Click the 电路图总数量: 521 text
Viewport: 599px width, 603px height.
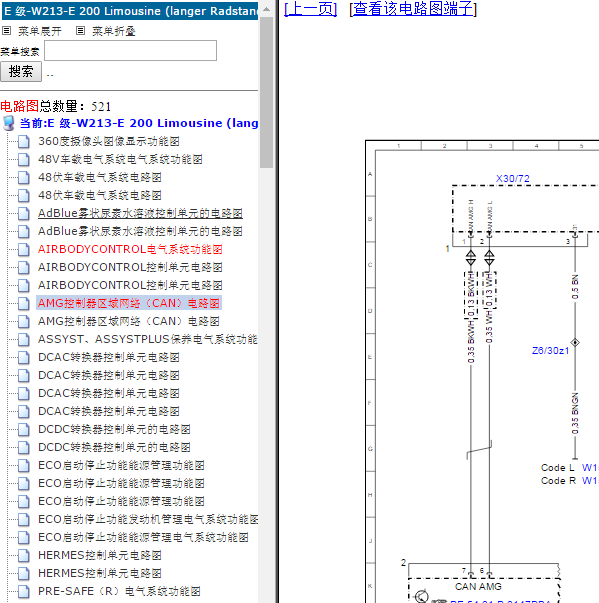(56, 106)
